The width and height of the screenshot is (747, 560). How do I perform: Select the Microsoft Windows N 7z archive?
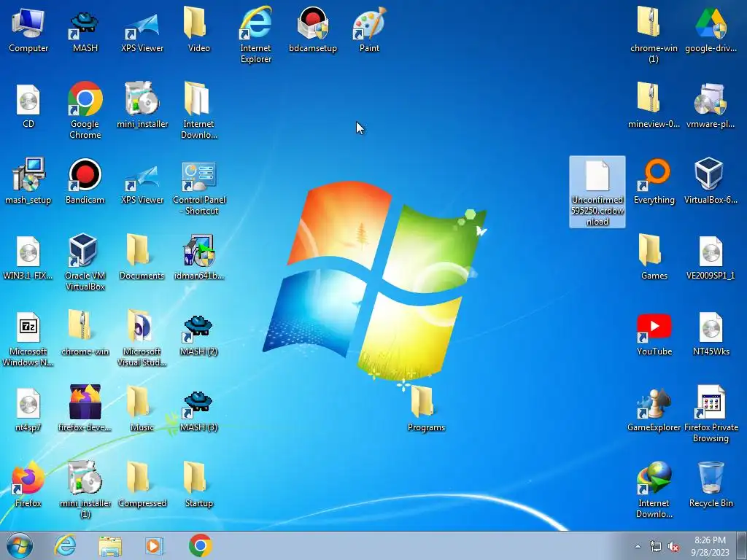click(28, 338)
